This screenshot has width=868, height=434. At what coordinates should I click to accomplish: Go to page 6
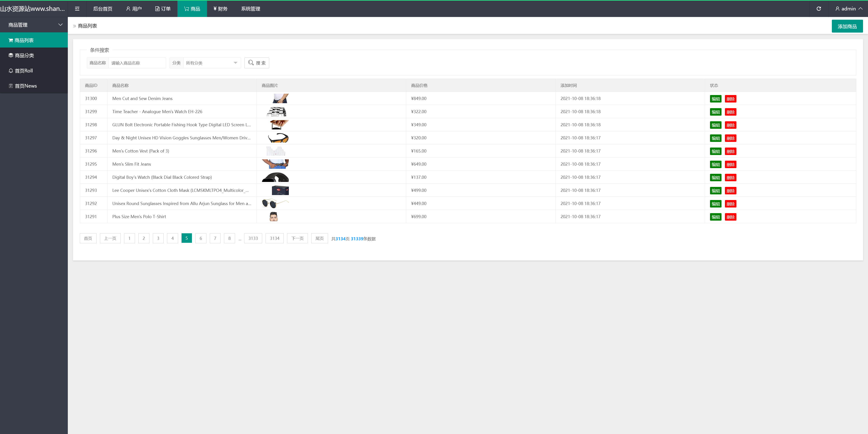tap(200, 238)
